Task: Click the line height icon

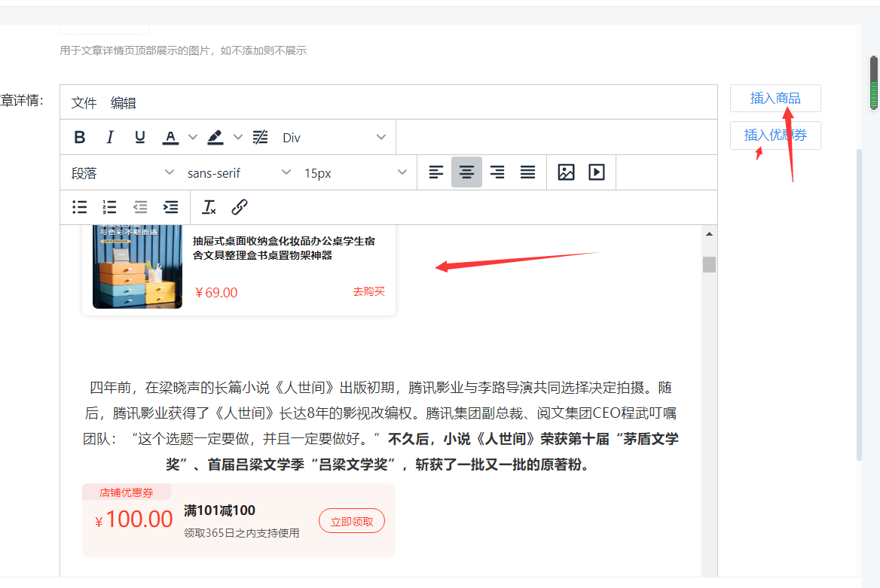Action: (261, 138)
